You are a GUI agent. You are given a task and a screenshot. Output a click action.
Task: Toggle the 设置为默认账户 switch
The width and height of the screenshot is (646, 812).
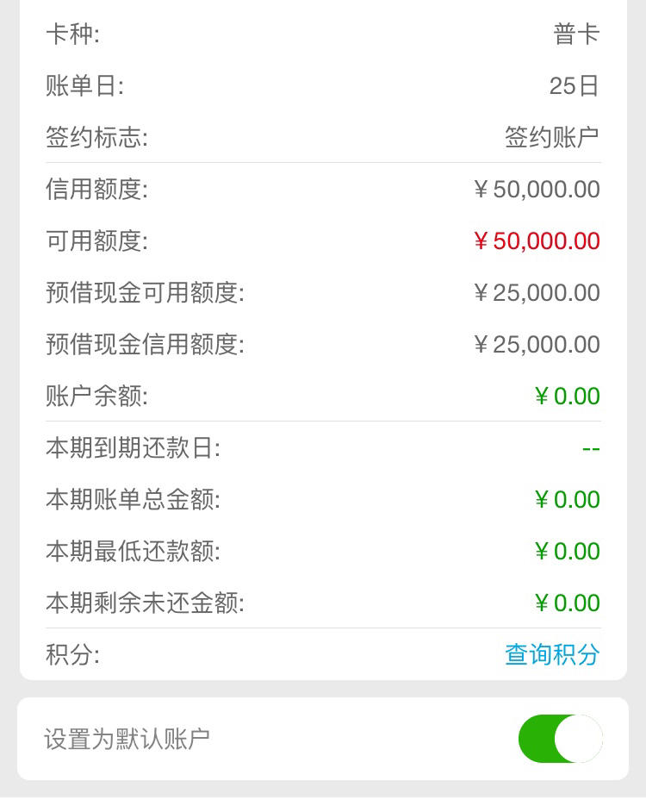[561, 739]
